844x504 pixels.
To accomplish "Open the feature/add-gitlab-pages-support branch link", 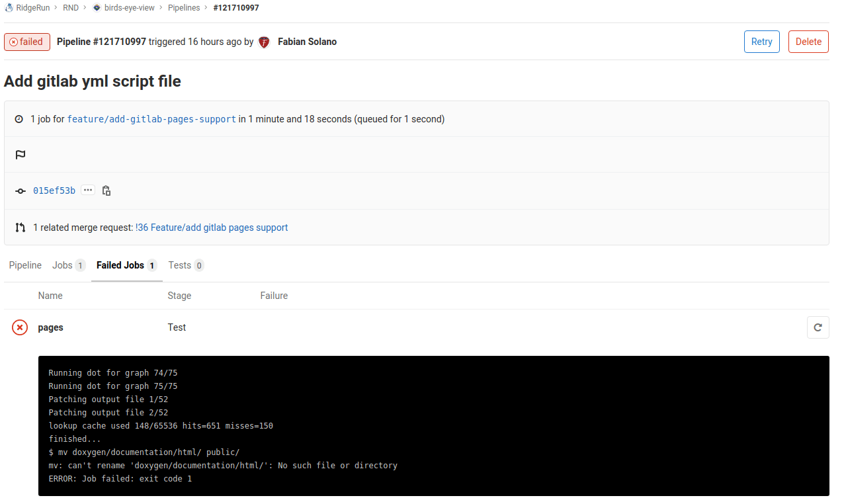I will [151, 119].
